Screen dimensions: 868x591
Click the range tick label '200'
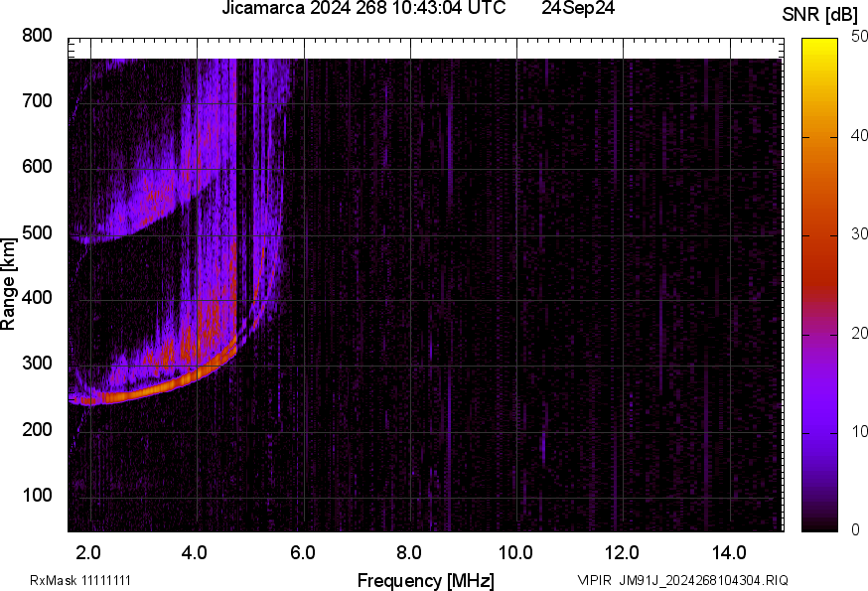(x=37, y=430)
